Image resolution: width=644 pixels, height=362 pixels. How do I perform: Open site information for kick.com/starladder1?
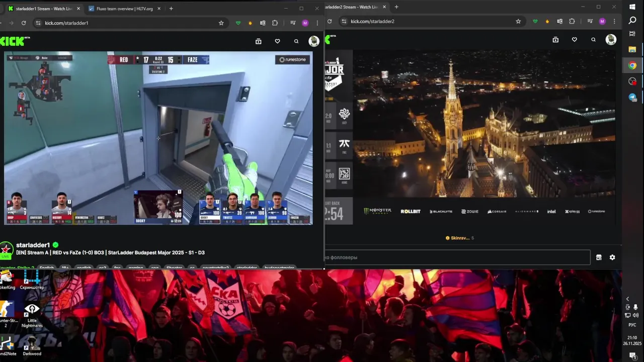coord(38,23)
